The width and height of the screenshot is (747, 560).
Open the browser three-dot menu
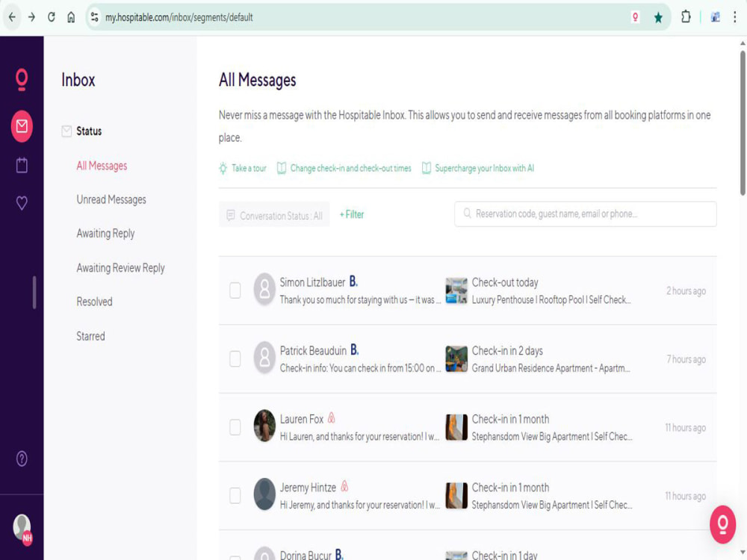click(x=734, y=17)
